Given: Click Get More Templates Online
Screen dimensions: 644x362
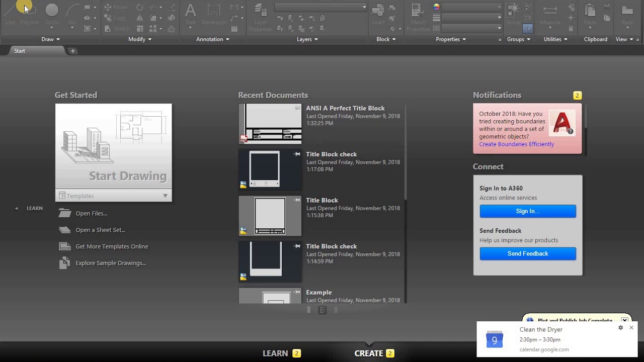Looking at the screenshot, I should pos(112,246).
